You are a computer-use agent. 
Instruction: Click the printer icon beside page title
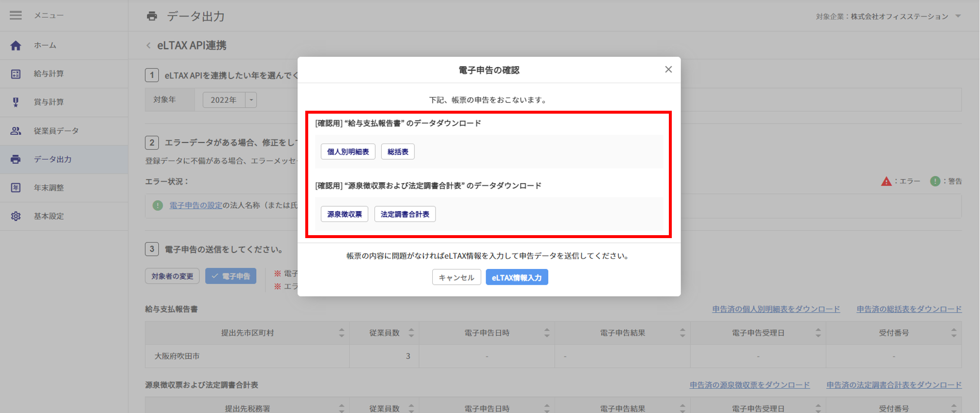152,16
